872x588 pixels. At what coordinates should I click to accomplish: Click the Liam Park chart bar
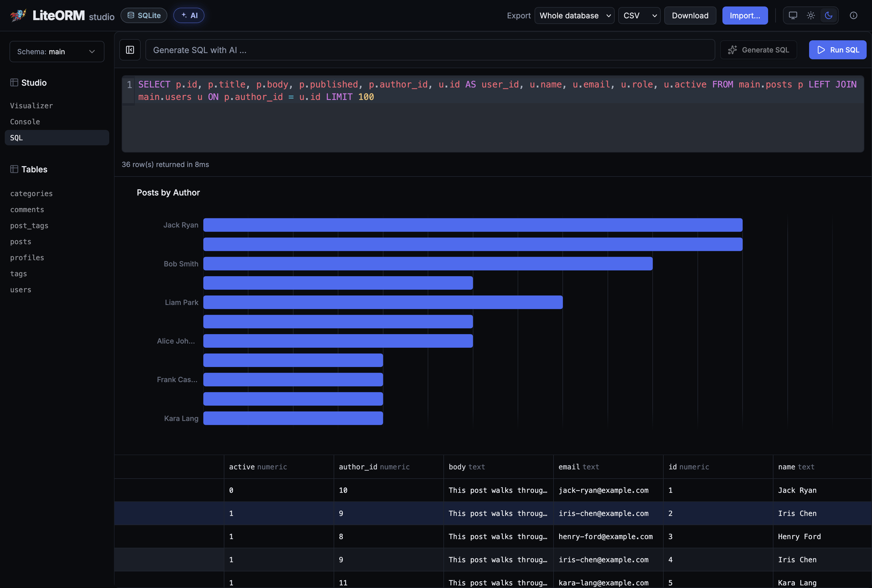383,302
